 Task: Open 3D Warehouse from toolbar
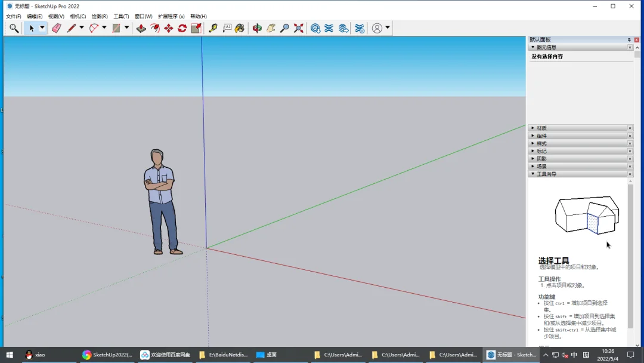[315, 28]
